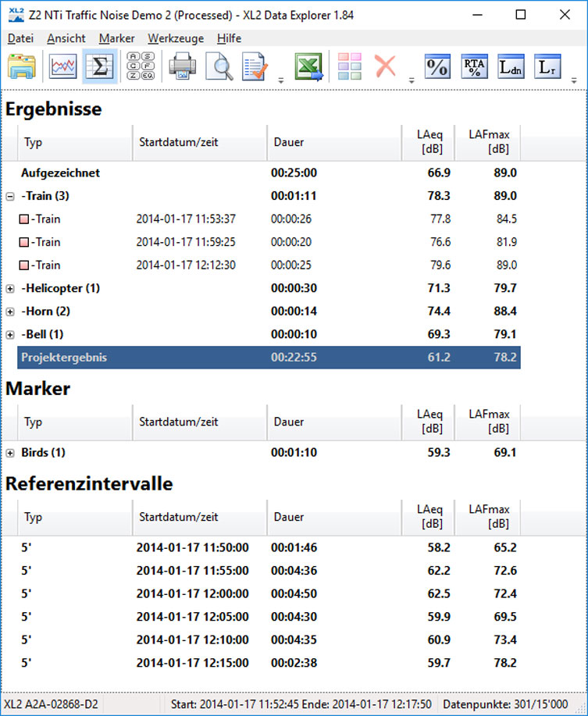The height and width of the screenshot is (716, 588).
Task: Switch to the chart graph view
Action: click(63, 67)
